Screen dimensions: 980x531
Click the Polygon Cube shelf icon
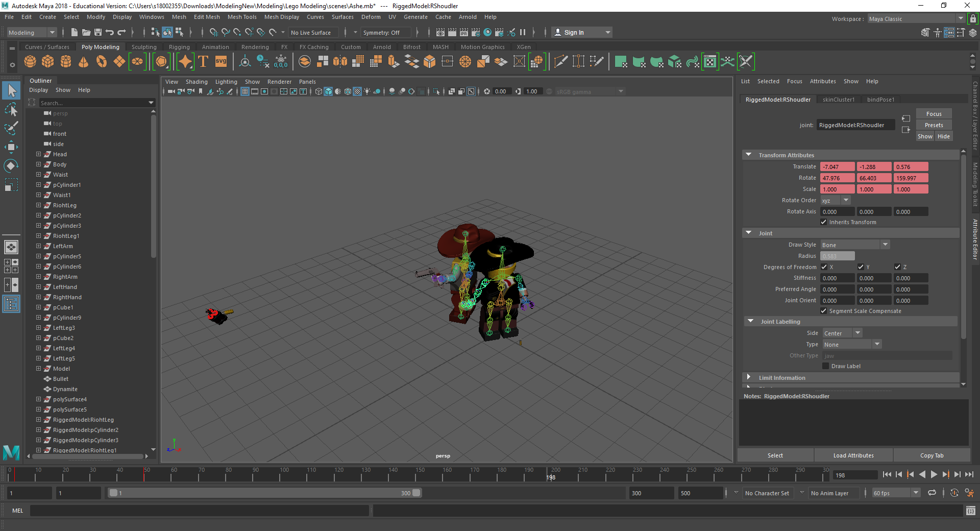(x=48, y=62)
